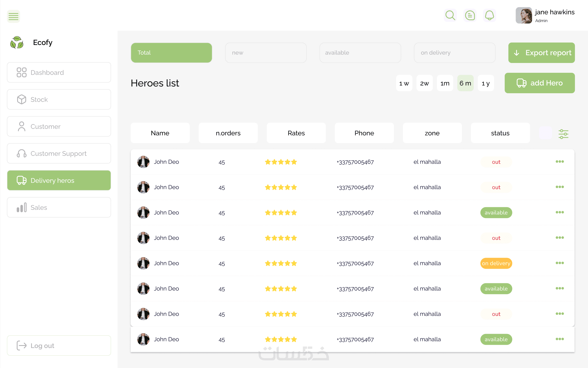
Task: Click the hamburger menu icon
Action: pos(13,16)
